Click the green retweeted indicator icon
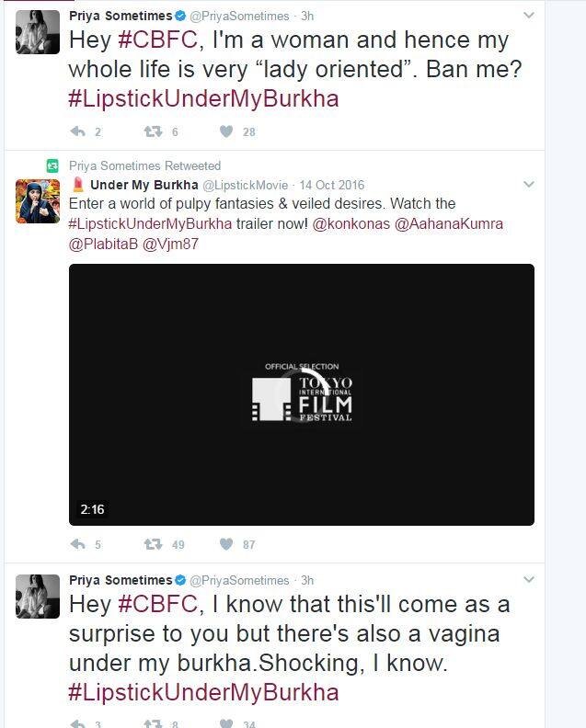 pos(52,165)
